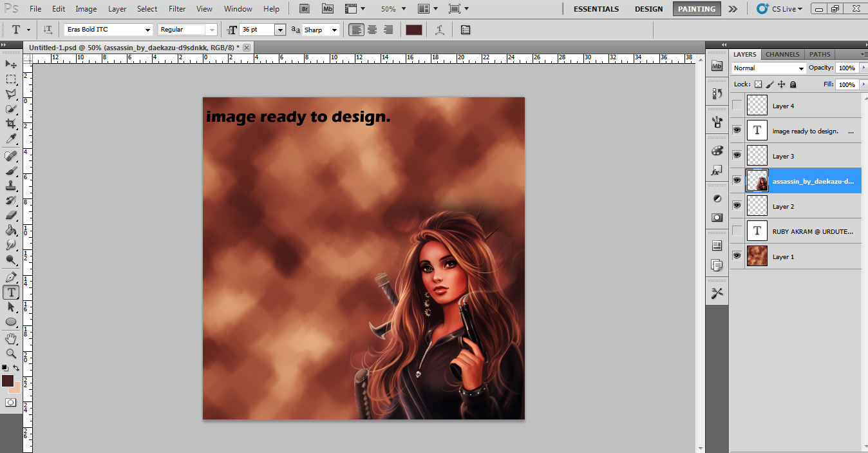Toggle Quick Mask mode
Image resolution: width=868 pixels, height=453 pixels.
point(11,402)
